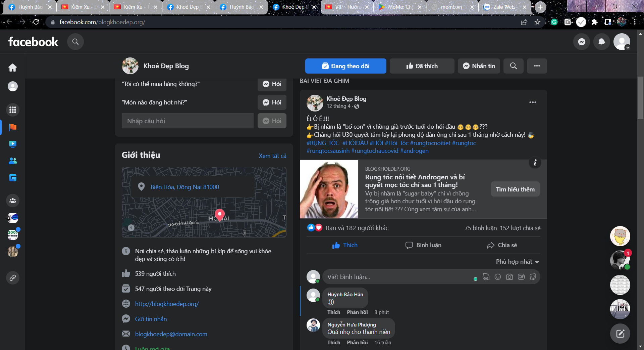Insert avatar sticker in comment box
This screenshot has height=350, width=644.
tap(486, 277)
